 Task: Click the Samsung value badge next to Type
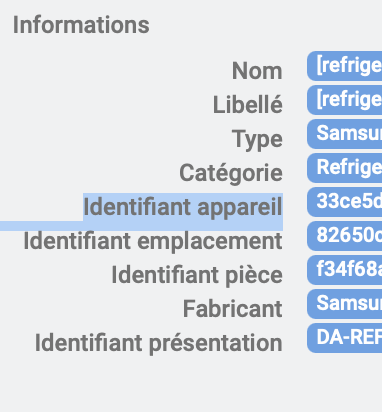coord(345,134)
